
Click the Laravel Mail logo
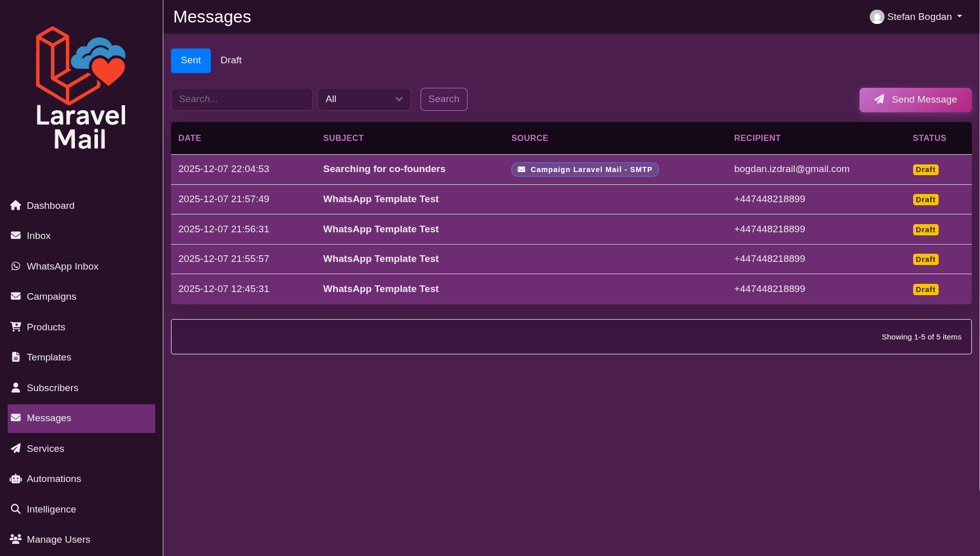point(81,88)
